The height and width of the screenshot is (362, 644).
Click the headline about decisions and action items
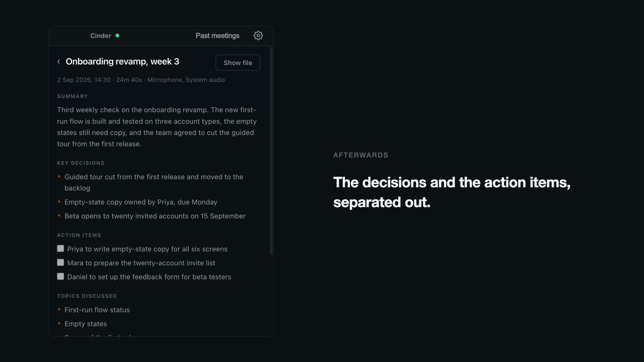coord(452,192)
